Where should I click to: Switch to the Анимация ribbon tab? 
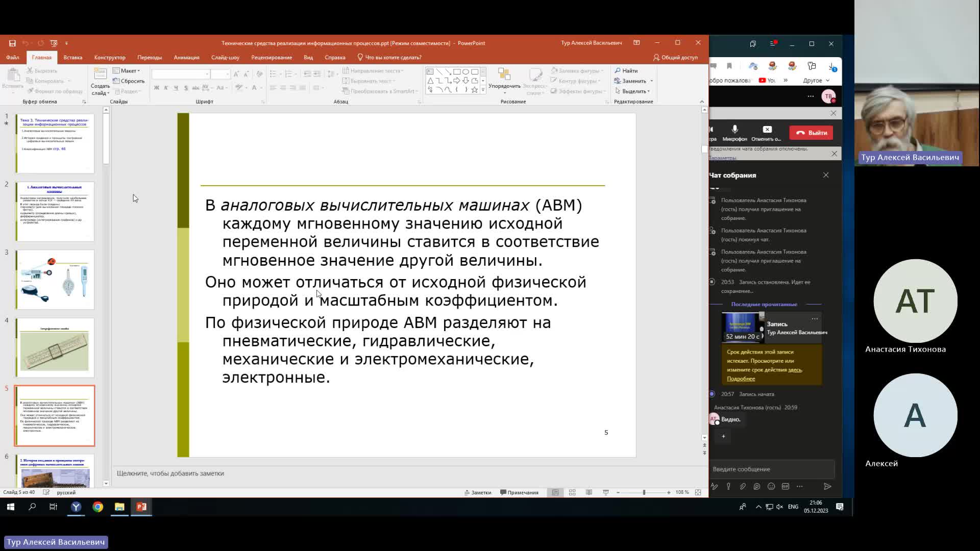pos(186,58)
